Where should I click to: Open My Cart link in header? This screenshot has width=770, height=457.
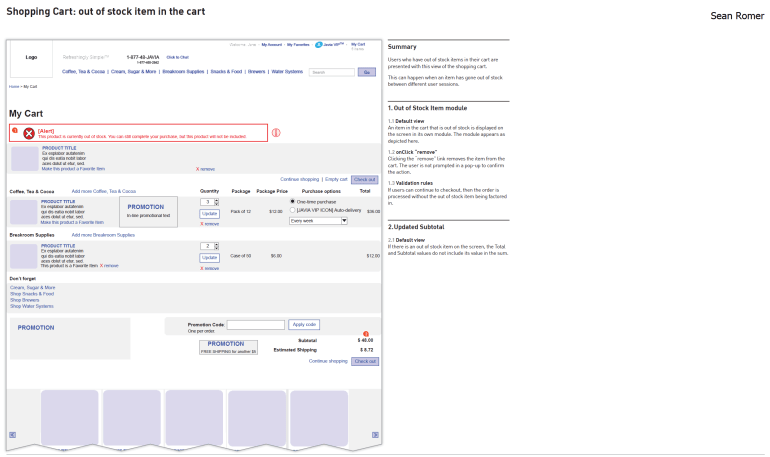(x=358, y=44)
